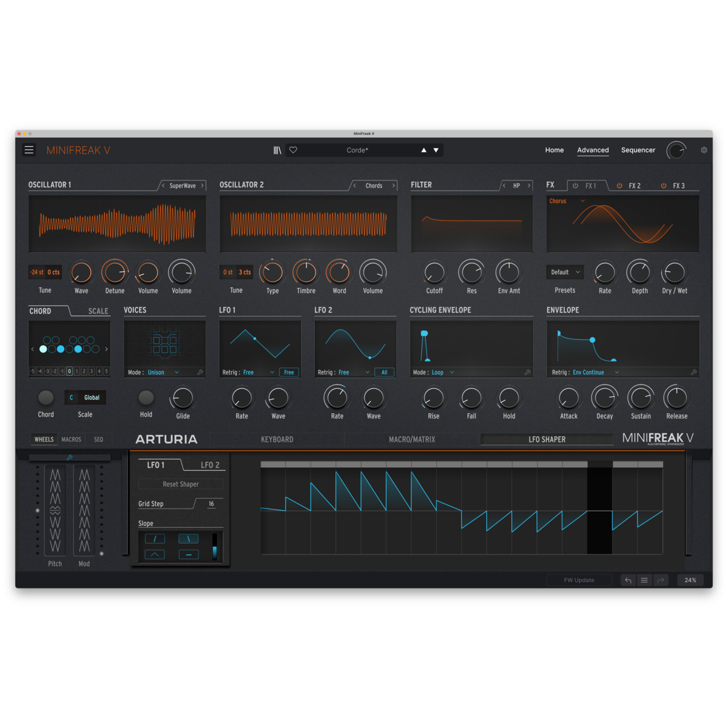728x728 pixels.
Task: Open the undo history list
Action: click(x=644, y=581)
